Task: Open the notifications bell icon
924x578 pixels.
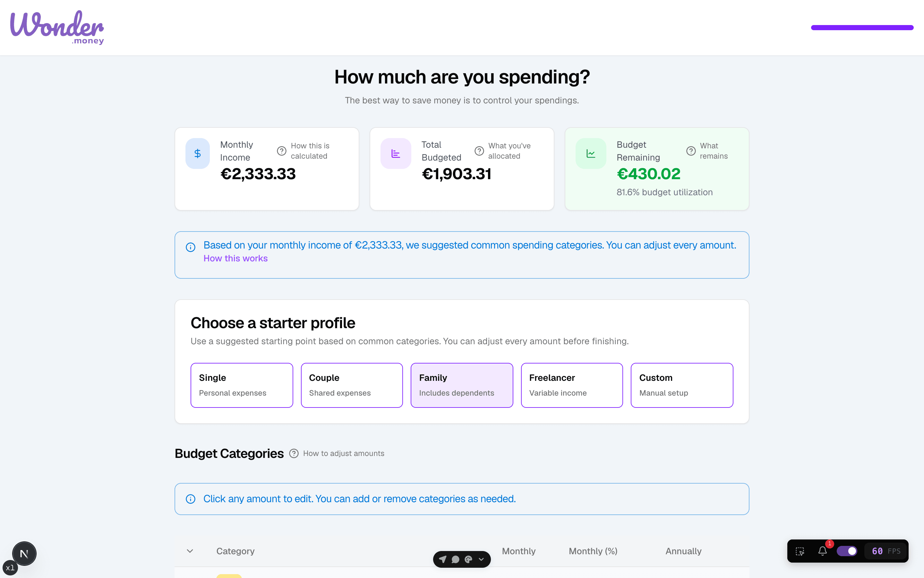Action: 822,551
